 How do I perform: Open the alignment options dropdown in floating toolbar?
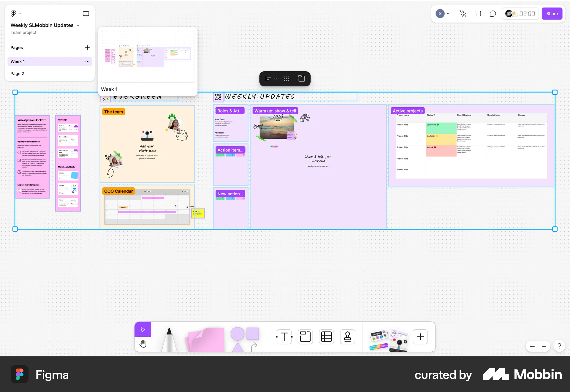[275, 79]
